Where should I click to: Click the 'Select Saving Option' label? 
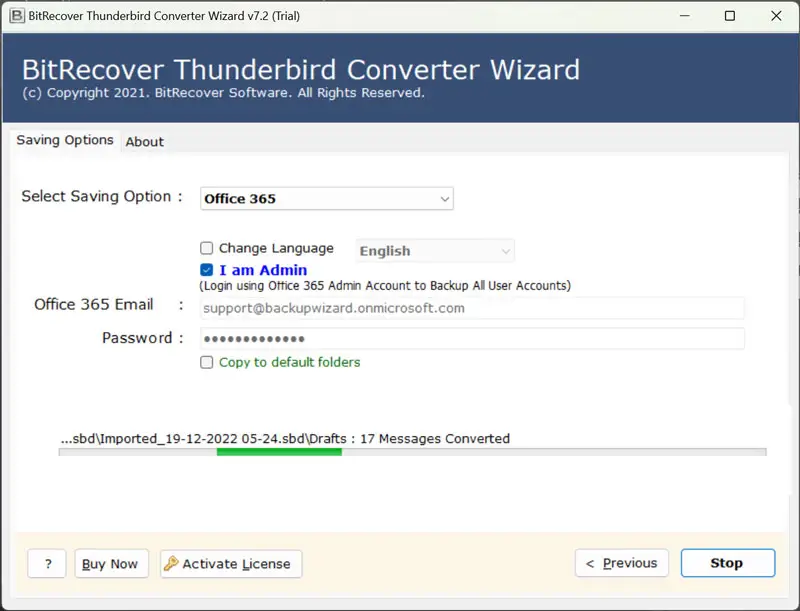tap(102, 196)
